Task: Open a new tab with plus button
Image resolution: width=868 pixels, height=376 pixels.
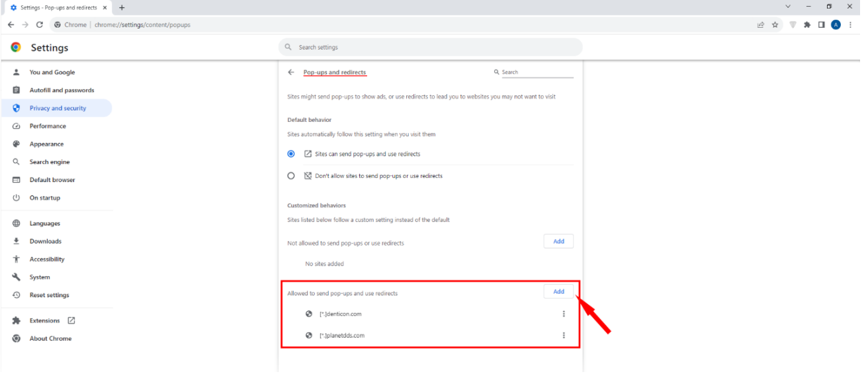Action: (x=122, y=7)
